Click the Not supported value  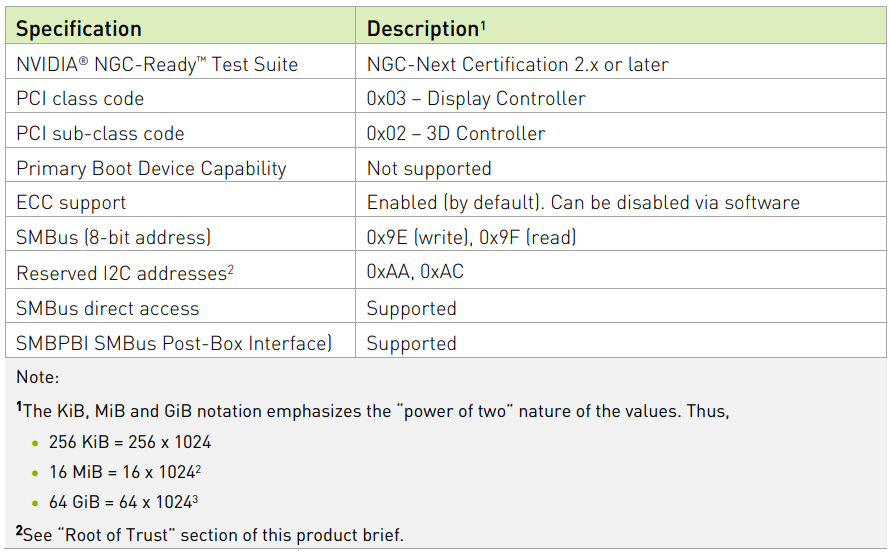click(429, 168)
